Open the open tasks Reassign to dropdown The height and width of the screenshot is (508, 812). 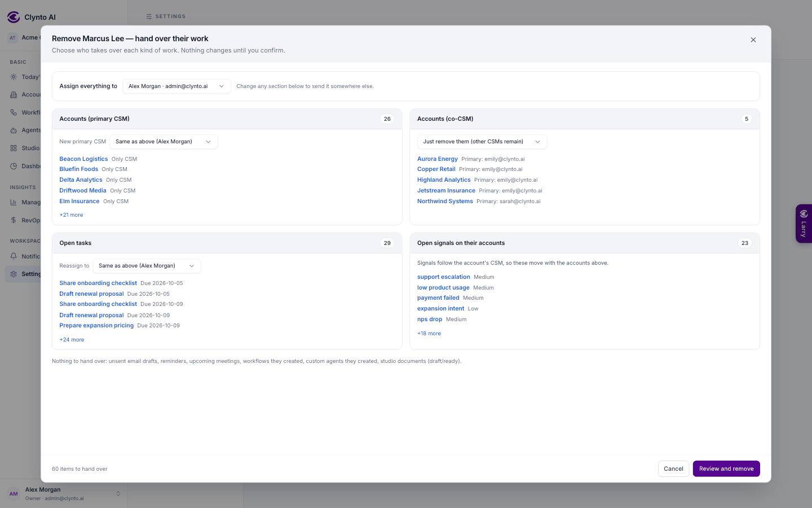(x=147, y=266)
